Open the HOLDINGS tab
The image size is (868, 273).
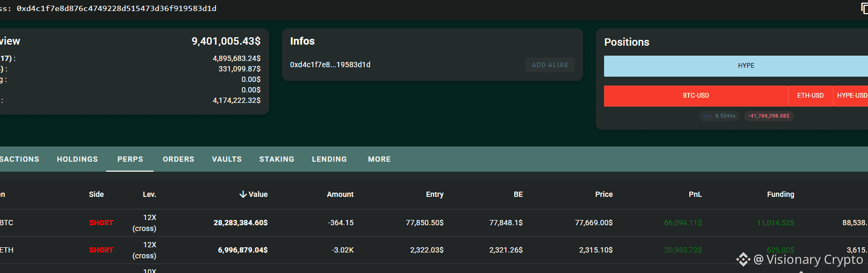pos(77,159)
